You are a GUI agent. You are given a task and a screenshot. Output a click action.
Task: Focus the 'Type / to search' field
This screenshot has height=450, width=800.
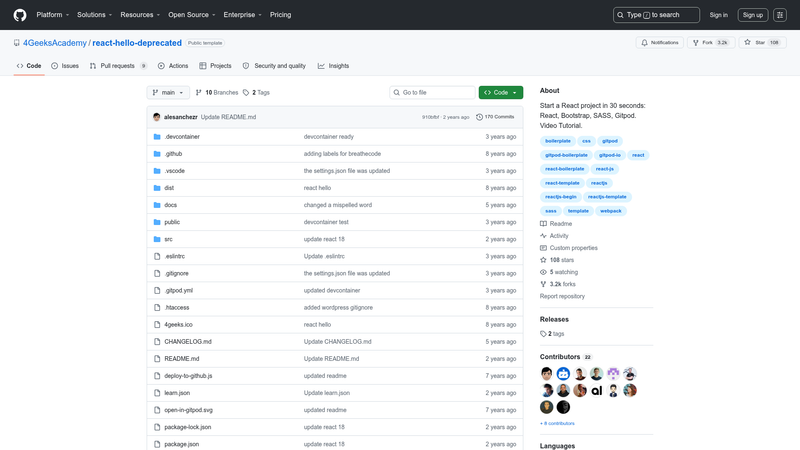click(656, 15)
